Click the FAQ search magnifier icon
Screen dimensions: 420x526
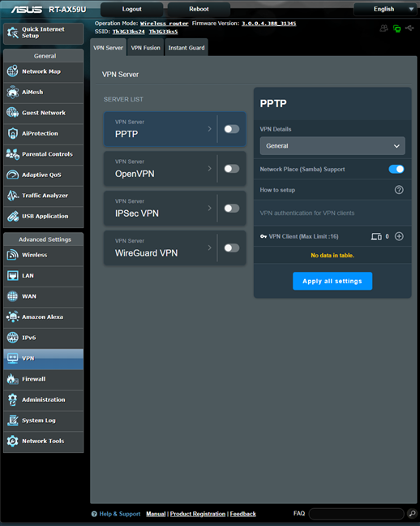(x=412, y=513)
